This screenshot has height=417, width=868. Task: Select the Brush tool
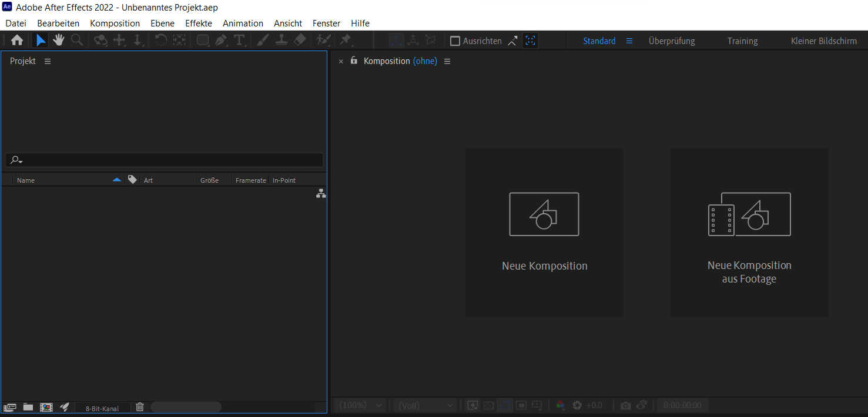[263, 41]
